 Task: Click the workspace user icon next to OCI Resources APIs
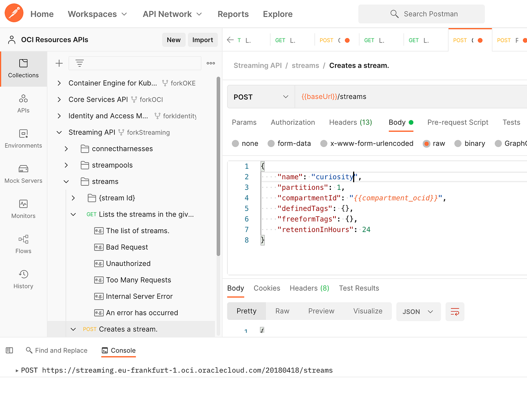coord(12,40)
